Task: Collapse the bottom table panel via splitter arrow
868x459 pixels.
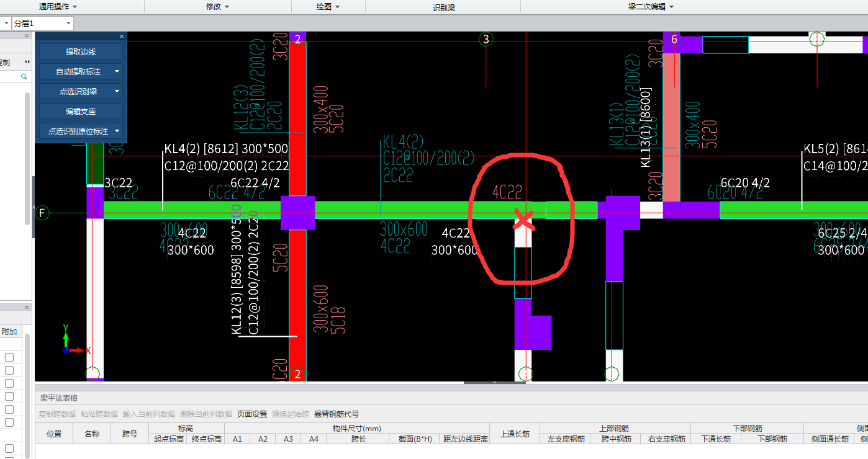Action: click(x=495, y=383)
